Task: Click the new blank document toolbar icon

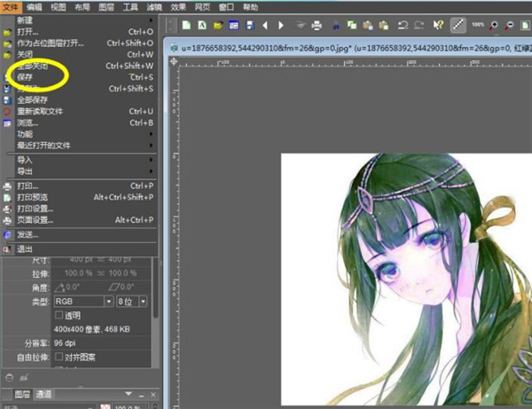Action: pyautogui.click(x=186, y=25)
